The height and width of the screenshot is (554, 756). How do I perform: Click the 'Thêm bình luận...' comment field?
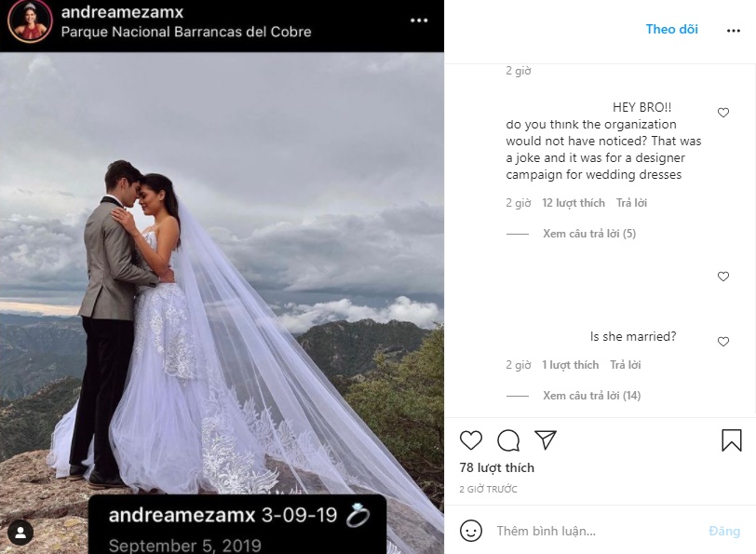point(598,531)
